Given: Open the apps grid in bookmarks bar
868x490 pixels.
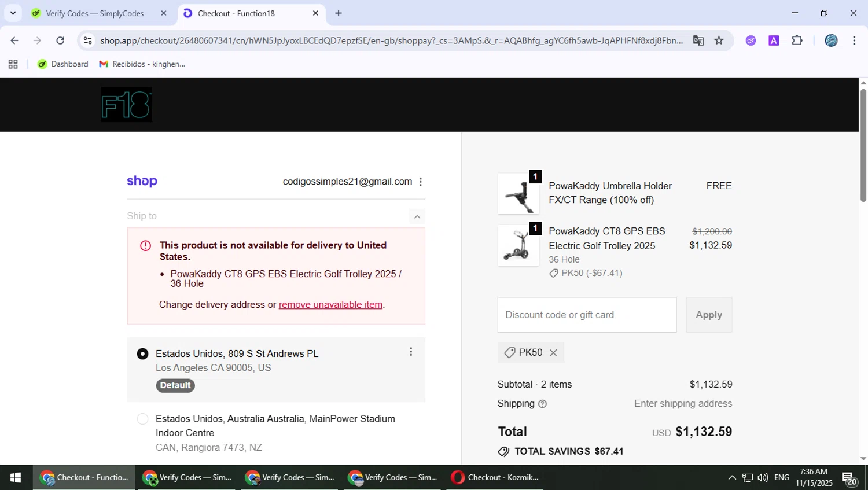Looking at the screenshot, I should click(x=13, y=64).
